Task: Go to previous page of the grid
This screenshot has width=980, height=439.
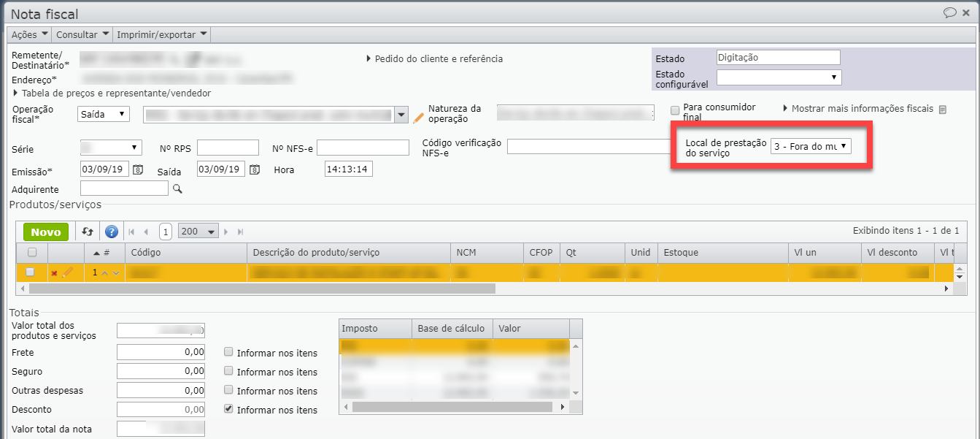Action: pos(146,232)
